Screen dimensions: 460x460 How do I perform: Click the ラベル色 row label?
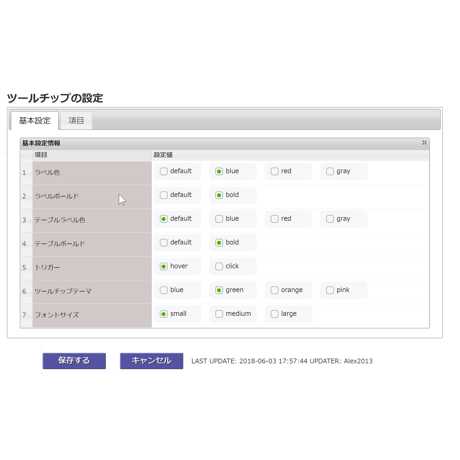click(47, 172)
